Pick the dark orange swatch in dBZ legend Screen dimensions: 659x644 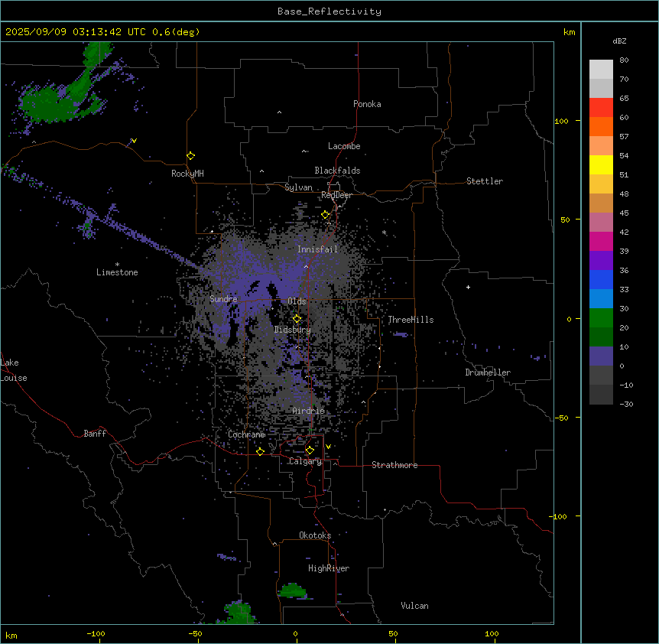pyautogui.click(x=601, y=126)
